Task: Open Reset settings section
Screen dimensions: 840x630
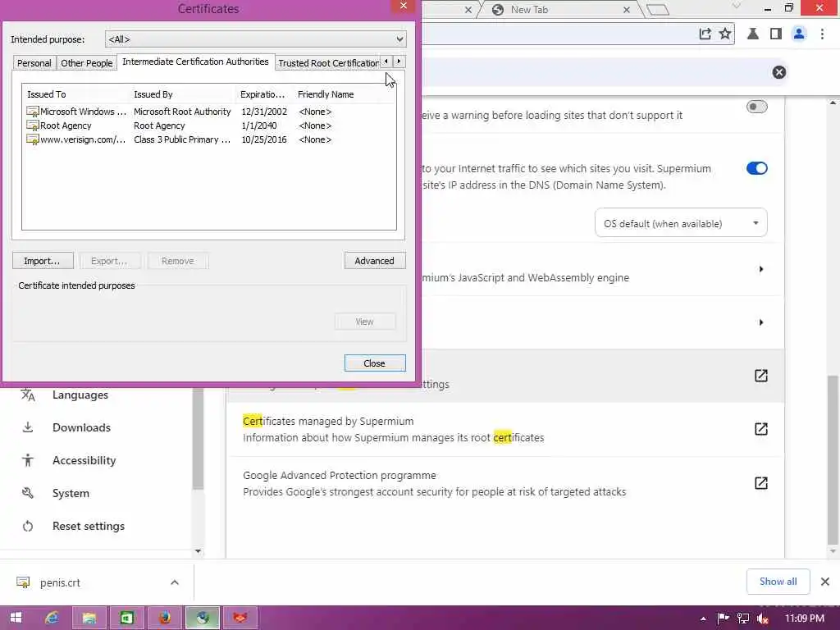Action: click(89, 526)
